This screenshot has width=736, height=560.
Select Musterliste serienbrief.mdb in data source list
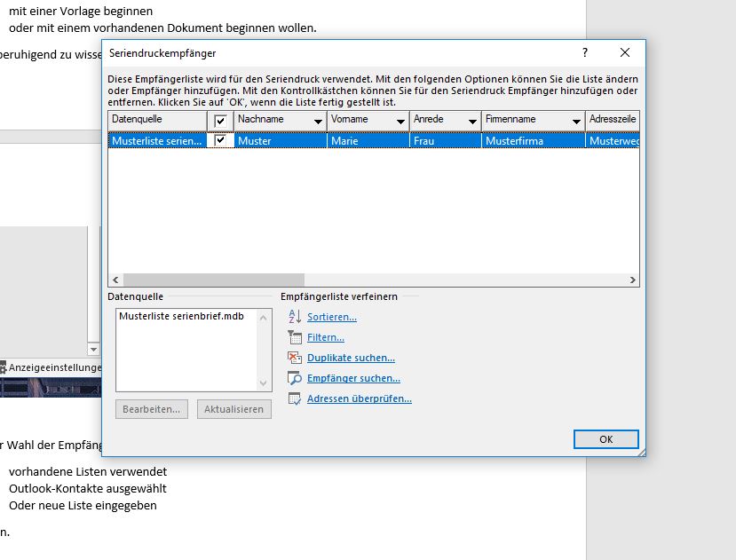point(181,316)
